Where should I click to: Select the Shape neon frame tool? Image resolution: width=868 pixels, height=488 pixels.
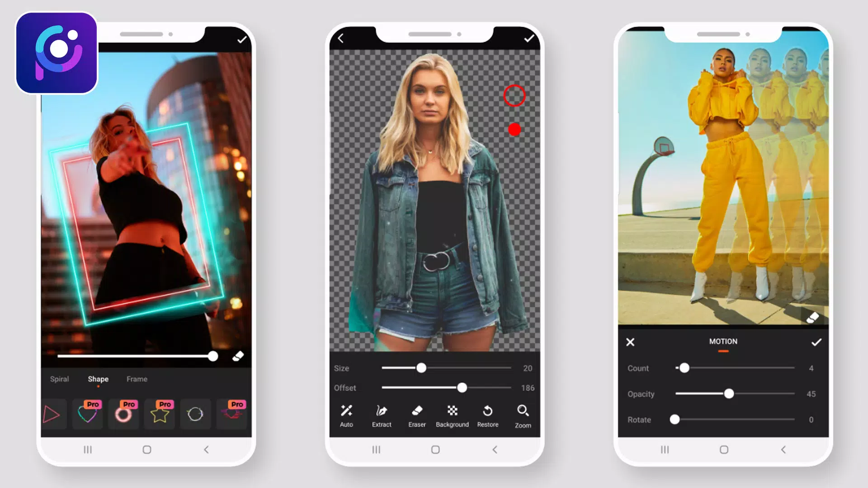(98, 378)
